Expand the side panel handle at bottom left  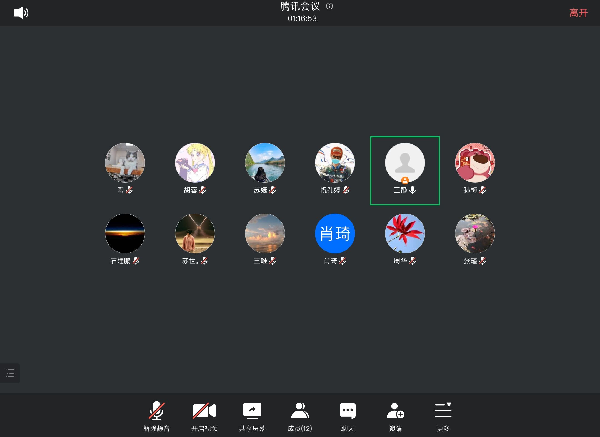point(10,373)
